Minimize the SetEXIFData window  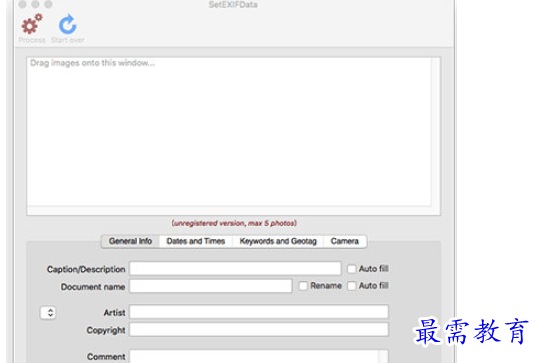35,4
